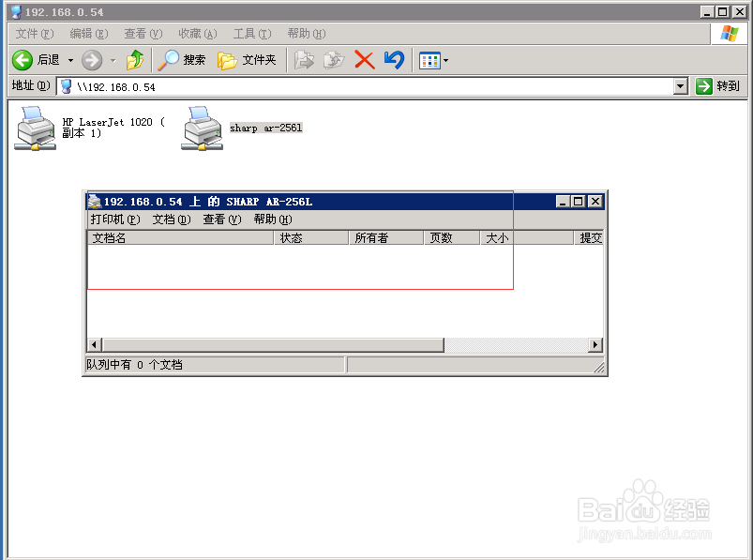Screen dimensions: 753x560
Task: Open the 编辑(E) menu
Action: [89, 34]
